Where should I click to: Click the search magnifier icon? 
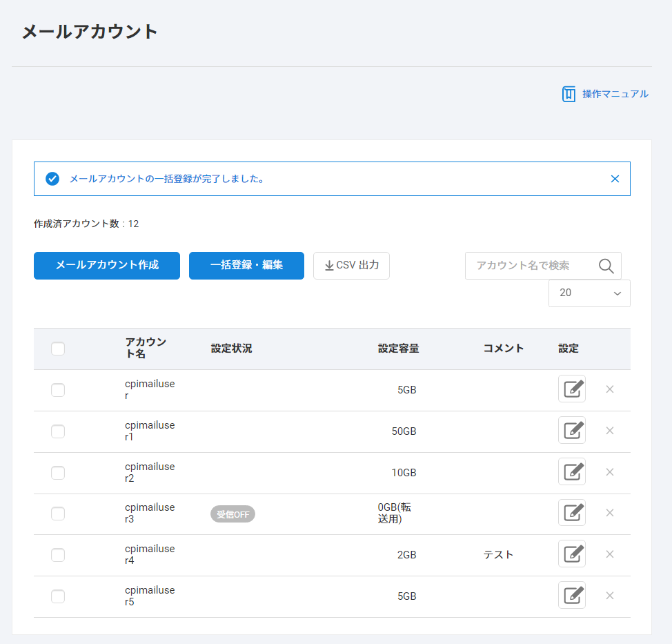[606, 266]
